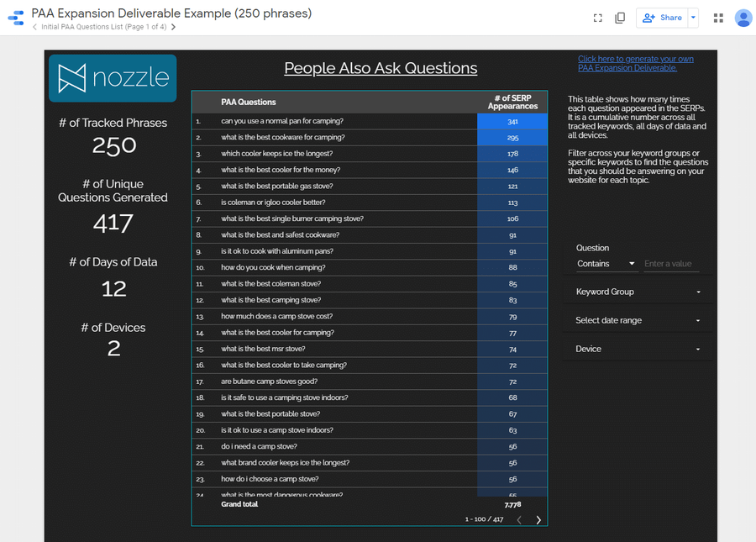Open the Share options dropdown arrow
This screenshot has width=756, height=542.
[x=693, y=18]
